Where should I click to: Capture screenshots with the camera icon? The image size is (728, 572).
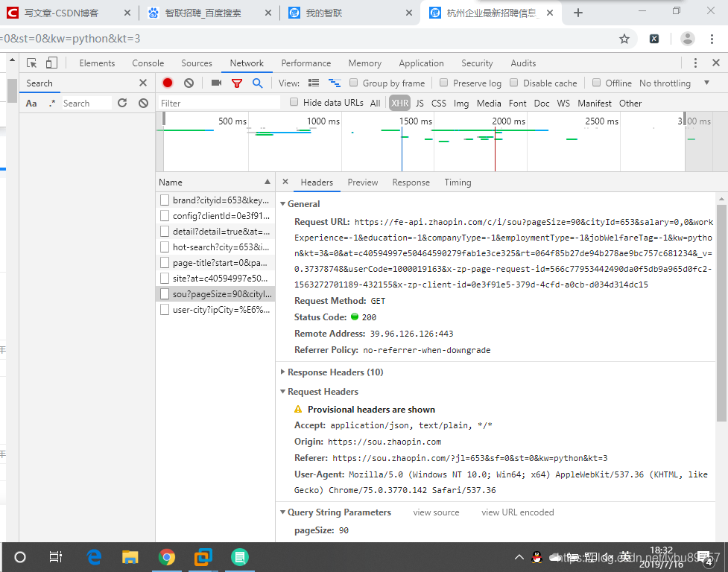click(x=216, y=83)
